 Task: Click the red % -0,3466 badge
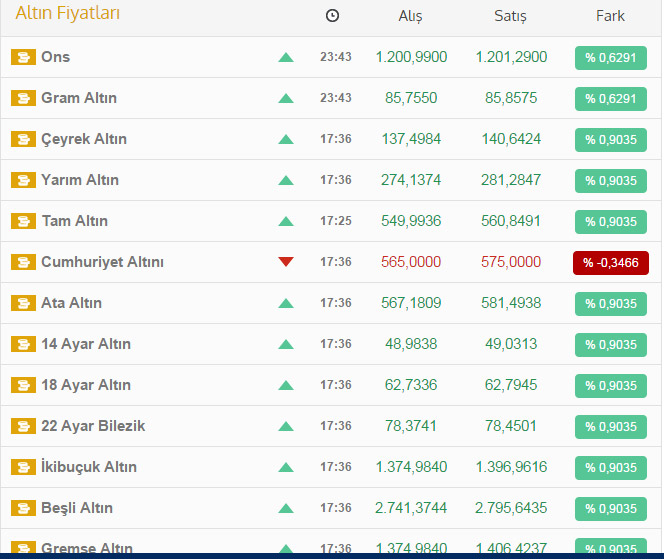click(610, 262)
